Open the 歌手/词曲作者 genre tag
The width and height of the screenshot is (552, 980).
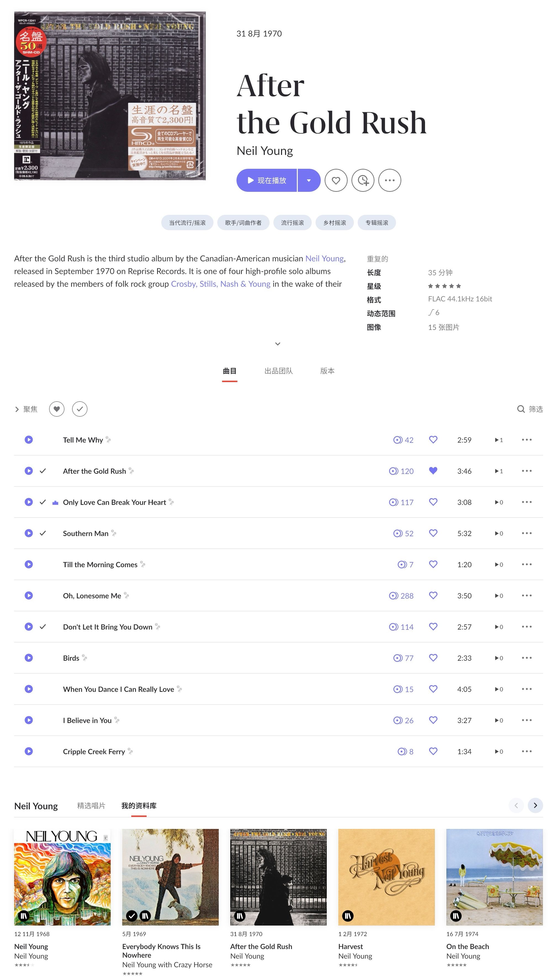point(243,223)
